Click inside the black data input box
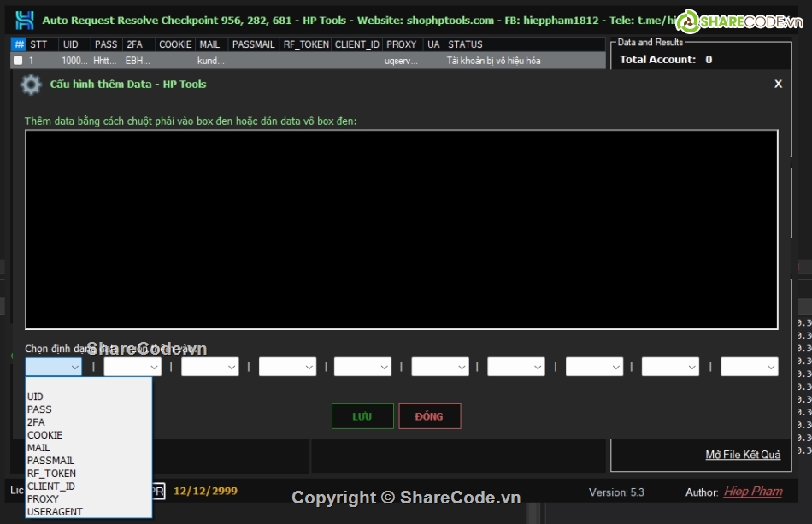 tap(402, 229)
